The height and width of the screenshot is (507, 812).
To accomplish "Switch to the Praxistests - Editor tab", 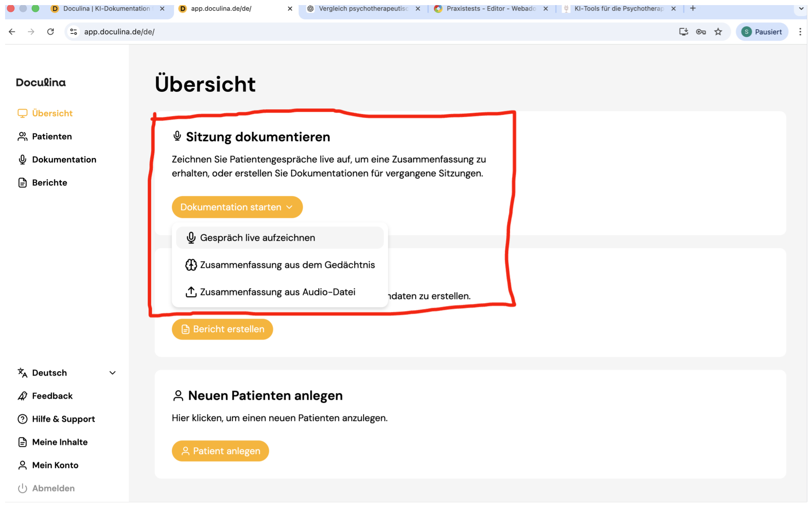I will click(x=491, y=8).
